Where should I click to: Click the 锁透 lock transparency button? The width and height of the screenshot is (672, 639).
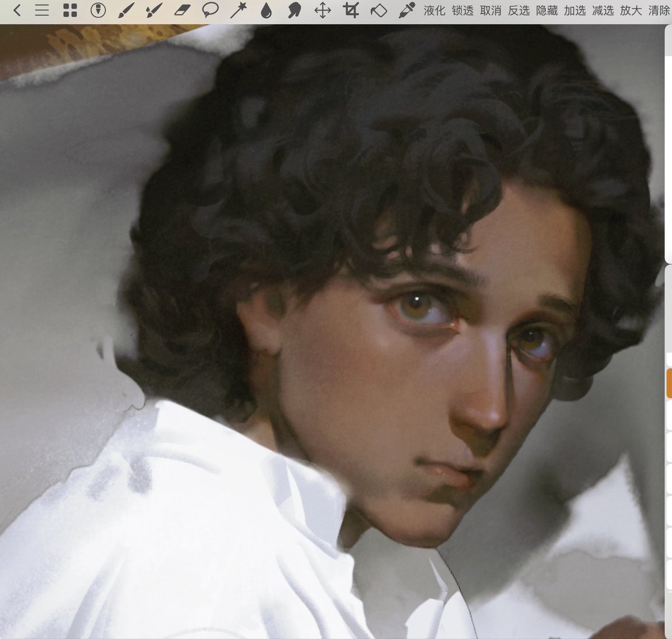click(463, 10)
